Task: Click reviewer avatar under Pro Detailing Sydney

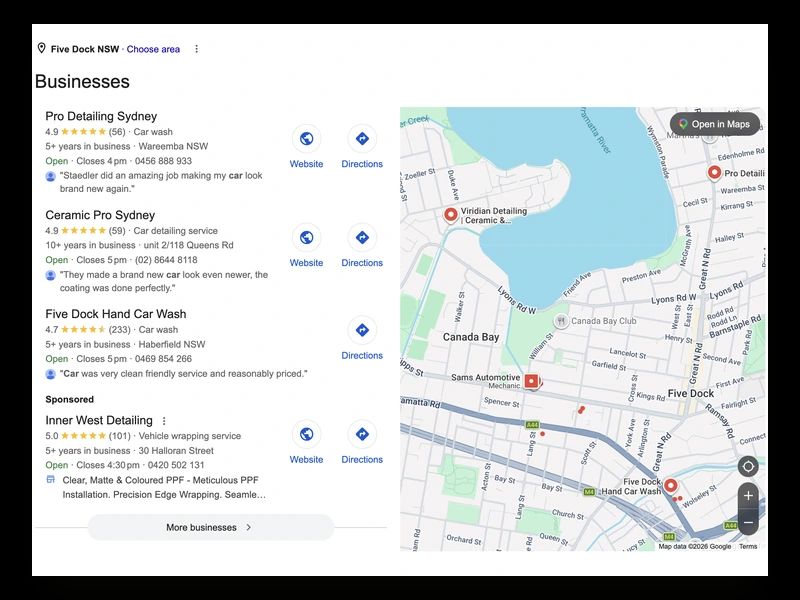Action: 51,177
